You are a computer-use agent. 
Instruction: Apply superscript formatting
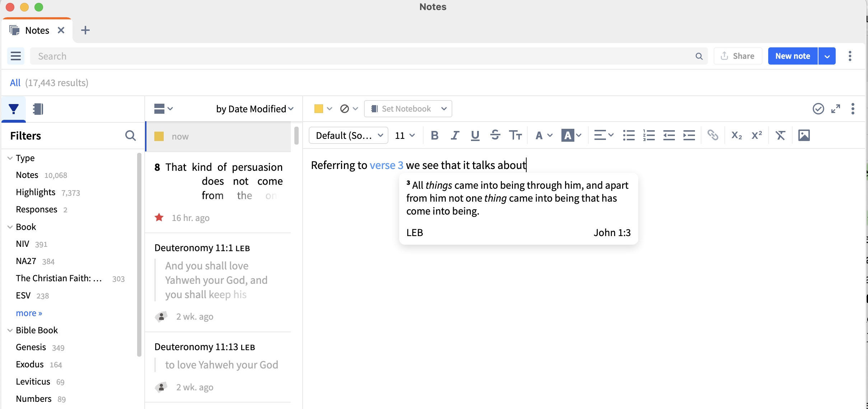[757, 135]
